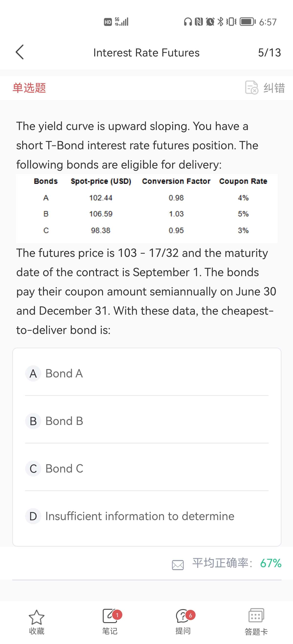Tap the envelope feedback icon
The height and width of the screenshot is (644, 293).
(178, 565)
